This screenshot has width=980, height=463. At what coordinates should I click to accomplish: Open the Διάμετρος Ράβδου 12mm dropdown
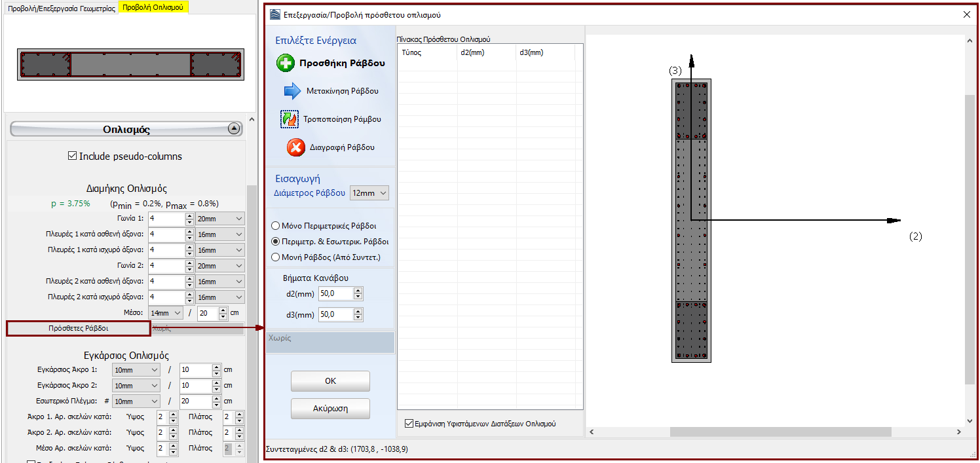tap(369, 193)
